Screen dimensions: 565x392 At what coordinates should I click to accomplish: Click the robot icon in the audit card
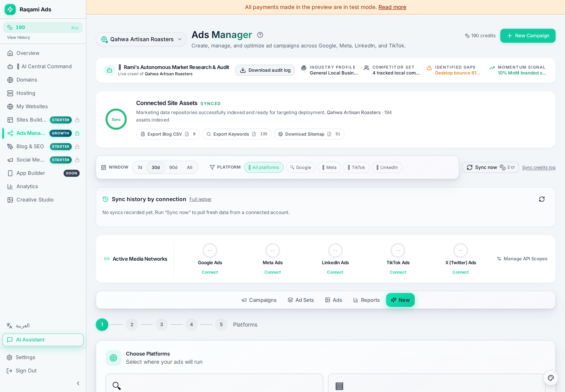click(x=109, y=70)
